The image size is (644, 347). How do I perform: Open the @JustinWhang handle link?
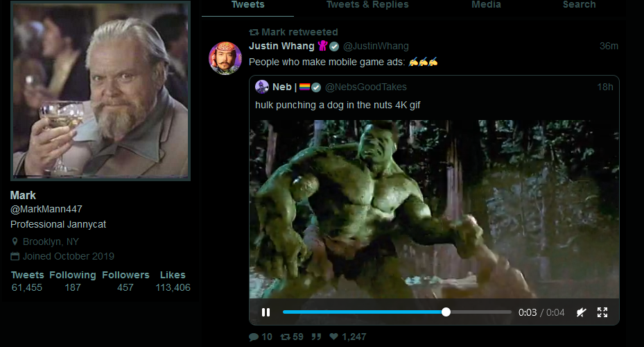pyautogui.click(x=376, y=46)
